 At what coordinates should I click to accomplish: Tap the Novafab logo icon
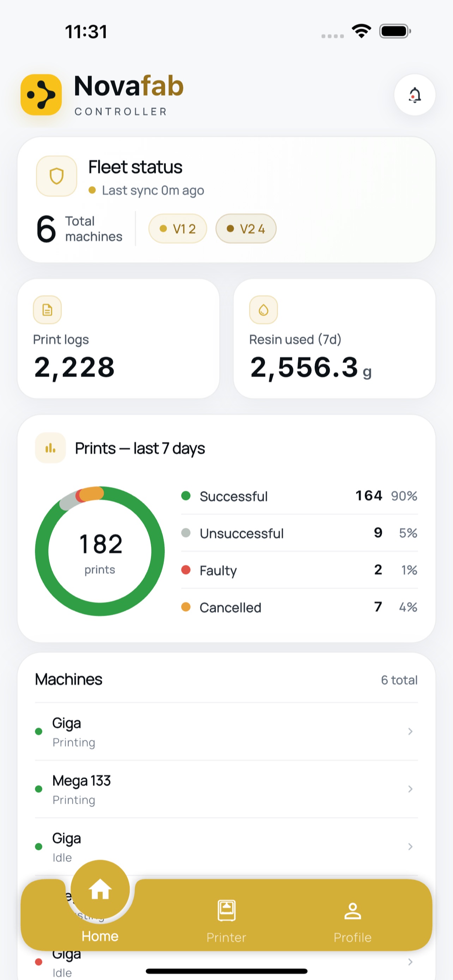click(x=41, y=95)
